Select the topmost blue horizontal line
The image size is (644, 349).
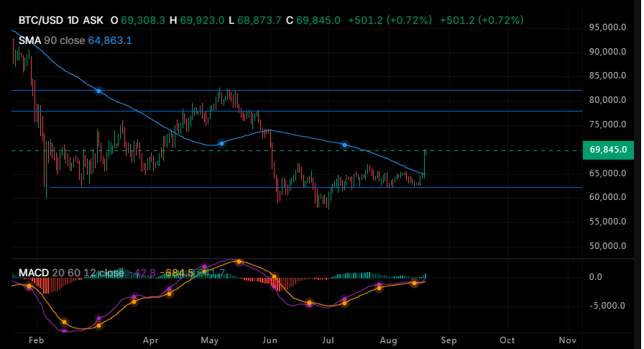tap(297, 90)
